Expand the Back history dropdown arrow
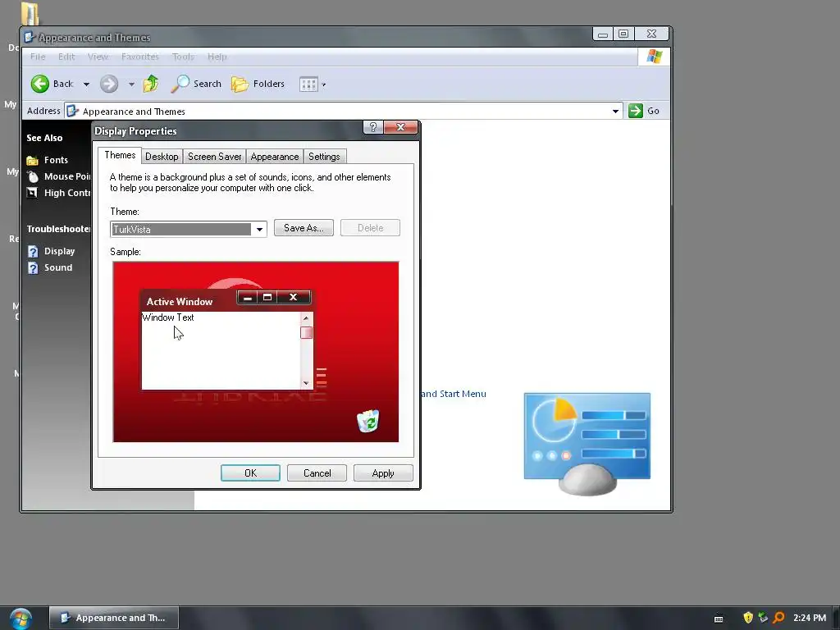 (86, 84)
